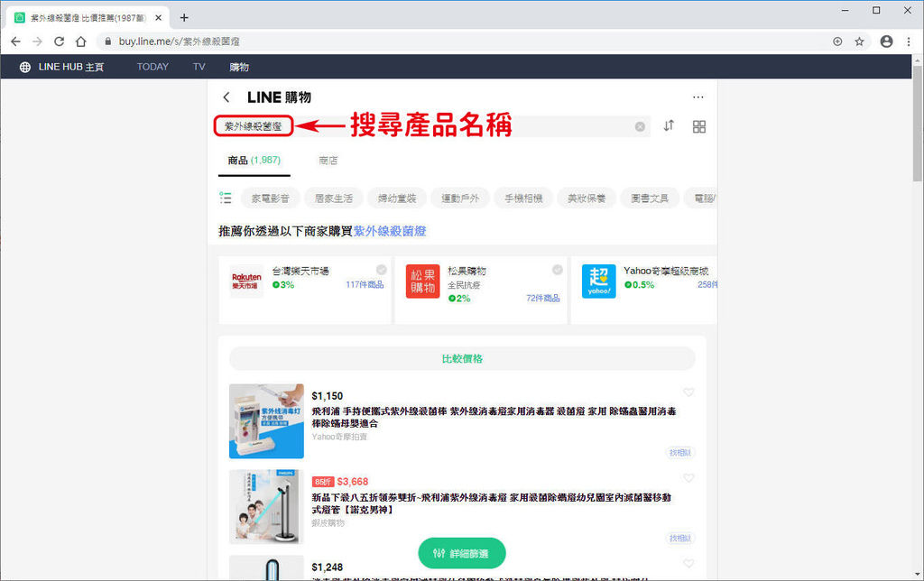The image size is (924, 581).
Task: Reload the page with the refresh icon
Action: pos(59,41)
